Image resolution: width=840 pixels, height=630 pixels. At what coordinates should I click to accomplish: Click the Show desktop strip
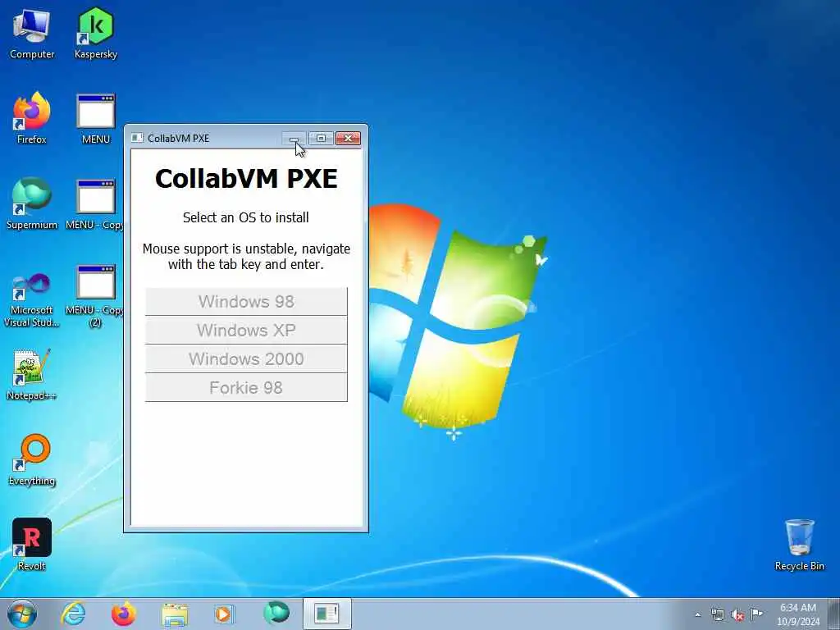pyautogui.click(x=833, y=614)
